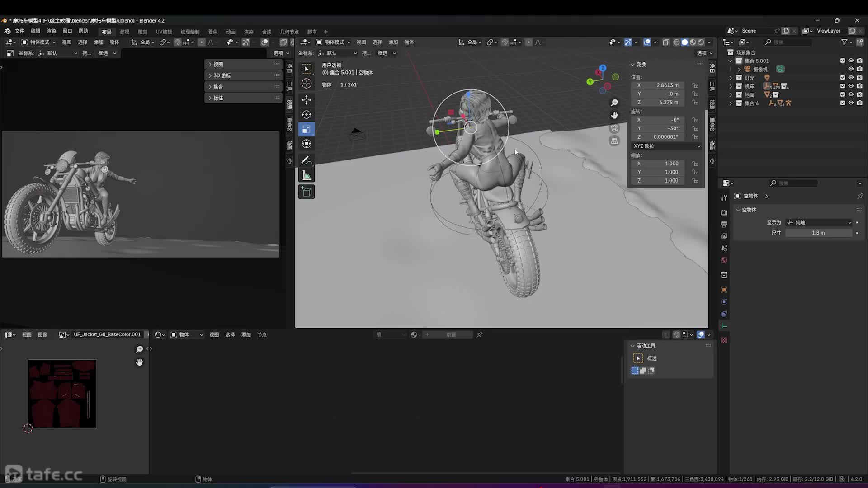Choose the Move tool in the main viewport
The width and height of the screenshot is (868, 488).
(x=307, y=99)
